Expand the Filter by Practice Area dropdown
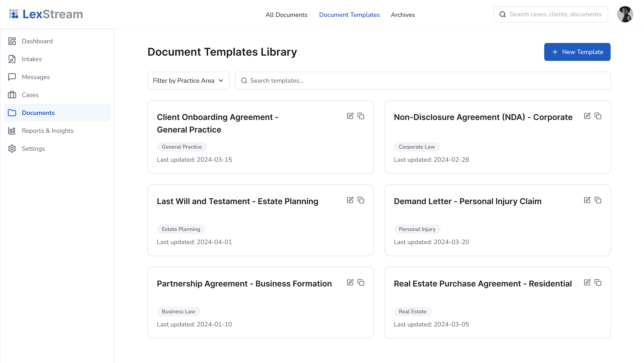 coord(188,81)
